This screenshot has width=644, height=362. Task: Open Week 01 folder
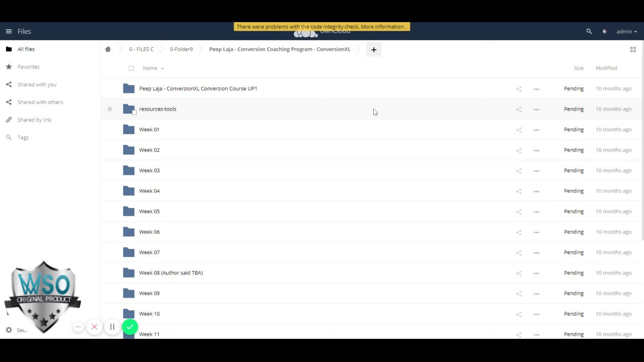click(x=149, y=129)
